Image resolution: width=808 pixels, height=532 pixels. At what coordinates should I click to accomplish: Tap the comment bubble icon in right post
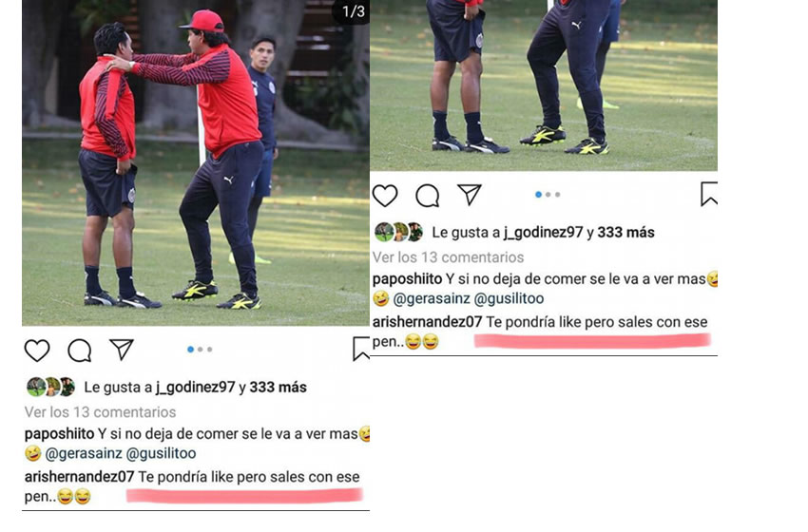point(428,196)
